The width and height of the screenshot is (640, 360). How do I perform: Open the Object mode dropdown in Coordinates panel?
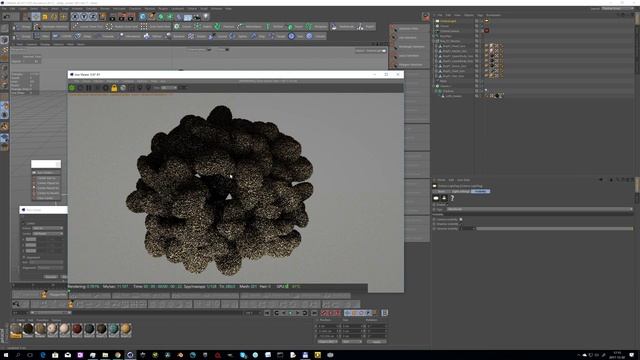click(x=327, y=342)
